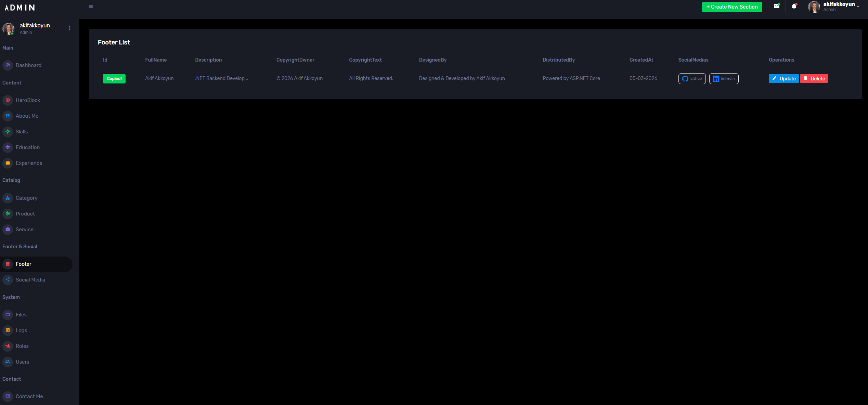Collapse the sidebar using the hamburger toggle
The image size is (868, 405).
(91, 6)
